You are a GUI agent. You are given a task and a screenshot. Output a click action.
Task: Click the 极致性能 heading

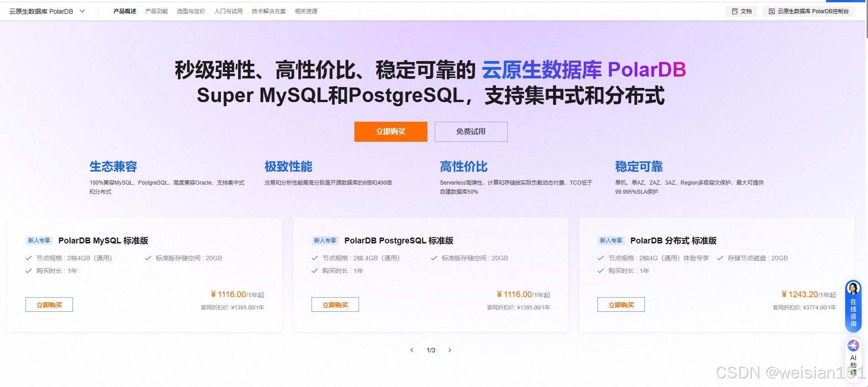coord(289,167)
